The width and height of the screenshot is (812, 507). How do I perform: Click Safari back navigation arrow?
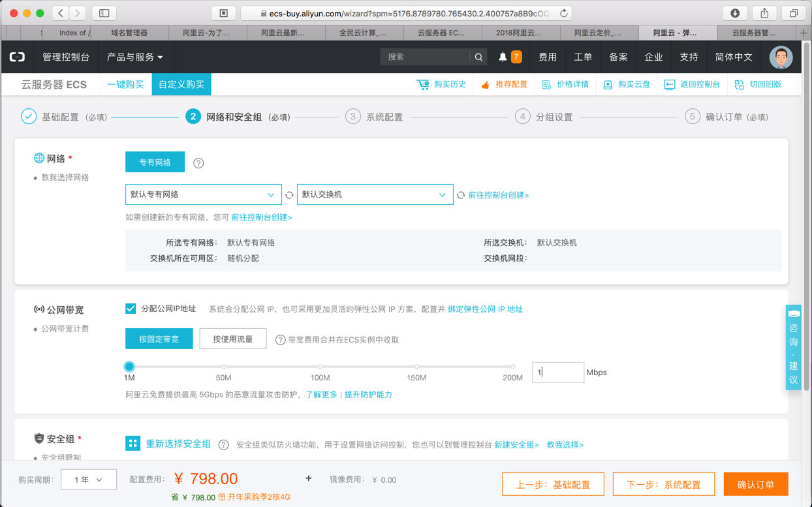(61, 13)
